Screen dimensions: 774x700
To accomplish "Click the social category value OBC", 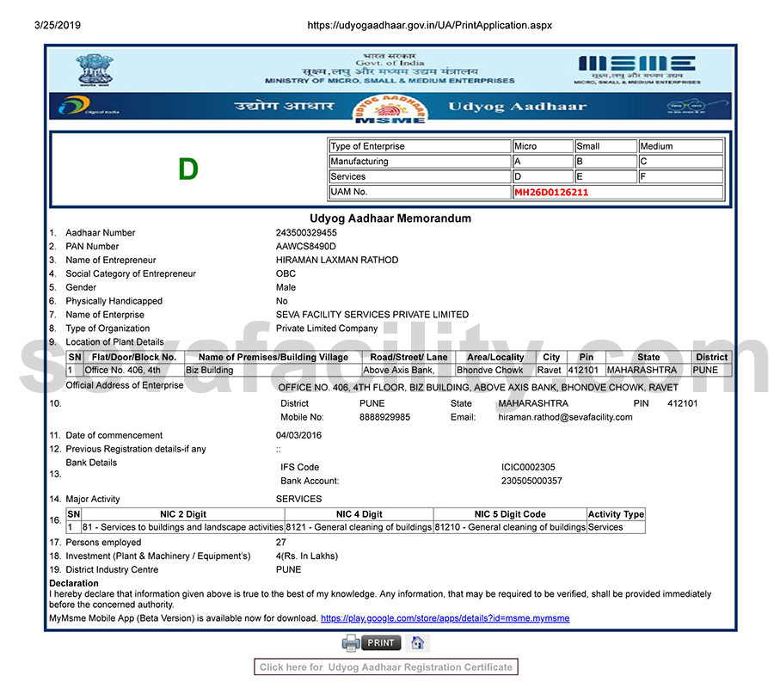I will click(x=286, y=273).
